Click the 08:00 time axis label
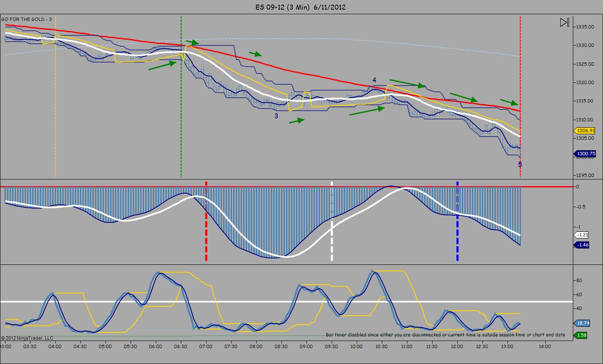Screen dimensions: 603x364 tap(256, 346)
